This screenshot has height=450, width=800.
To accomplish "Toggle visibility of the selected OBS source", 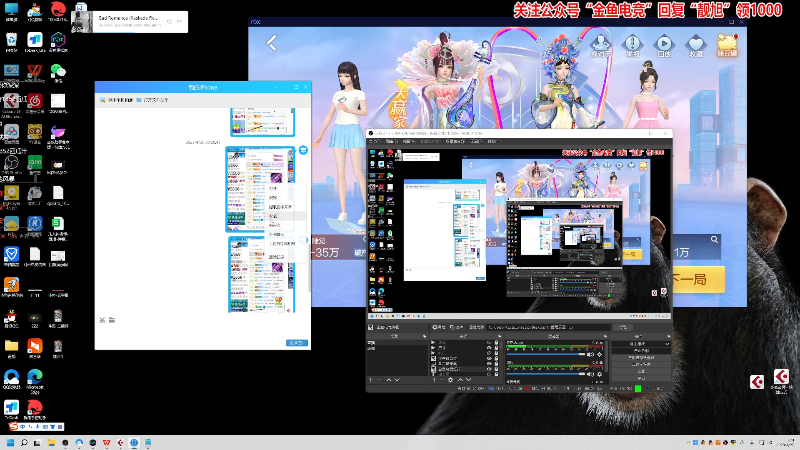I will click(x=489, y=369).
